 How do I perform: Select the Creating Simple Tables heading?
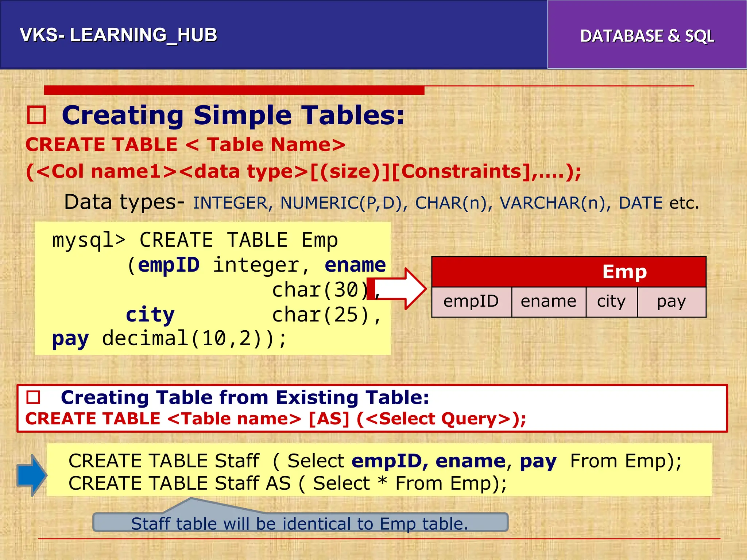tap(233, 115)
